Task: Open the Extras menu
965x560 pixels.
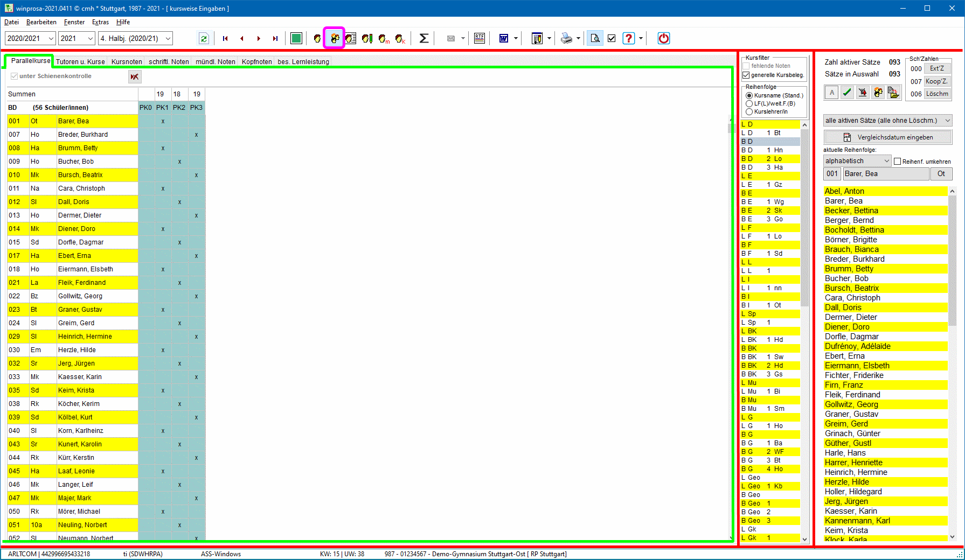Action: click(100, 22)
